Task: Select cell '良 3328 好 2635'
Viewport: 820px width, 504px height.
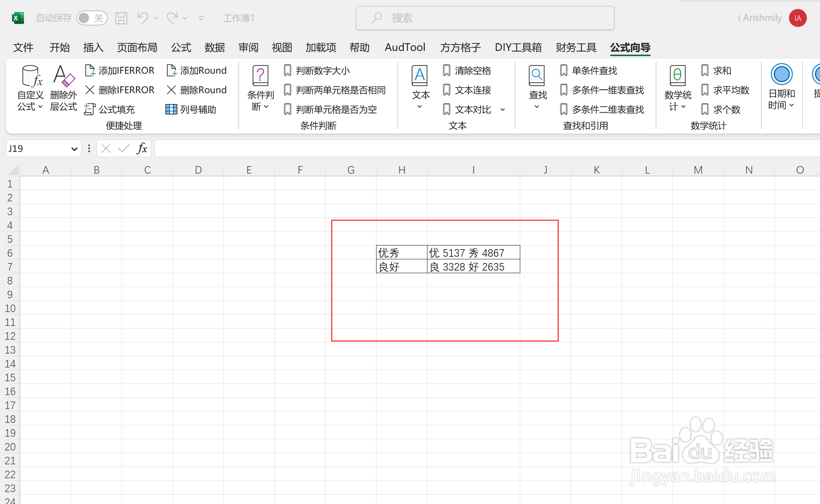Action: [473, 267]
